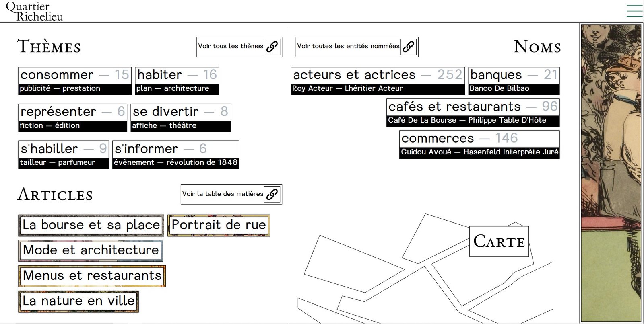Open the 's'habiller' theme
The image size is (644, 324).
point(64,155)
